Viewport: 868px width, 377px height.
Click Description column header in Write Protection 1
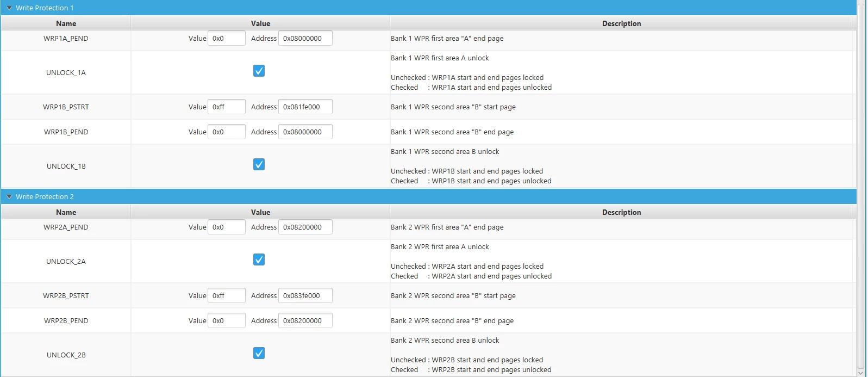tap(621, 23)
